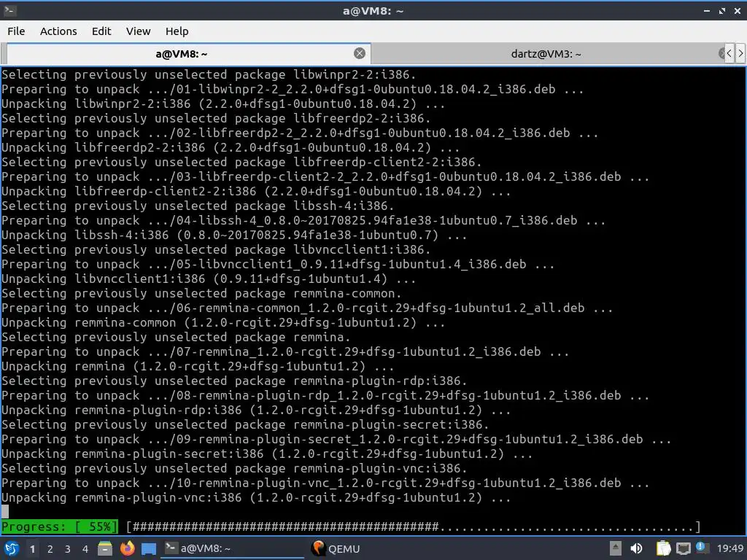Screen dimensions: 747x560
Task: Click the show desktop icon
Action: pyautogui.click(x=149, y=548)
